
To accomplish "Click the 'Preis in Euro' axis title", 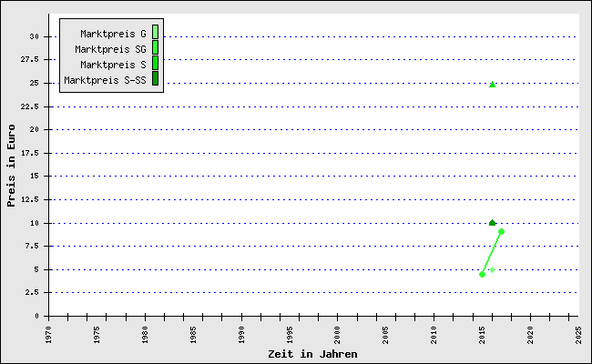I will click(x=11, y=166).
